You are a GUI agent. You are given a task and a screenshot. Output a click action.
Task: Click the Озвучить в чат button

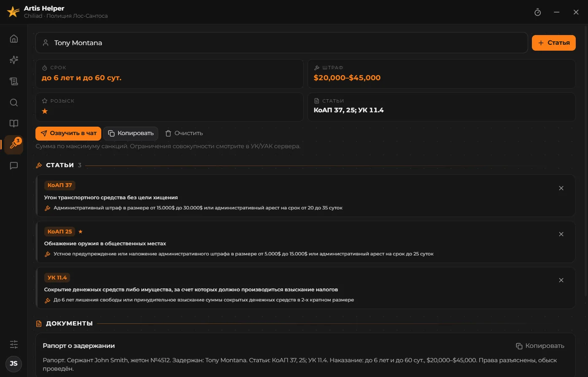[68, 133]
